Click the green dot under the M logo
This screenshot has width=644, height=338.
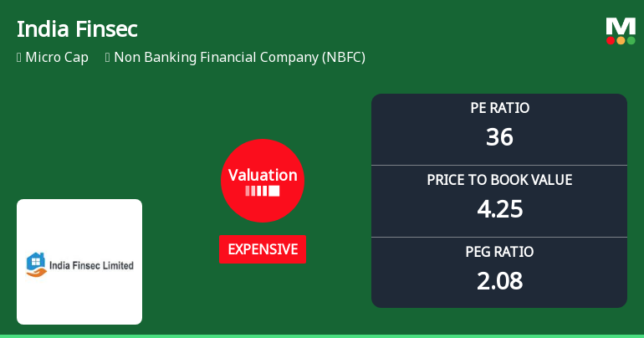[x=631, y=40]
